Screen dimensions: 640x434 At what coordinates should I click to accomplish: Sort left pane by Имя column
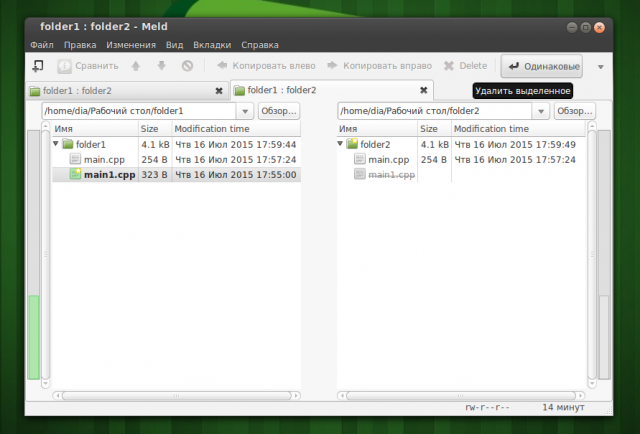95,129
